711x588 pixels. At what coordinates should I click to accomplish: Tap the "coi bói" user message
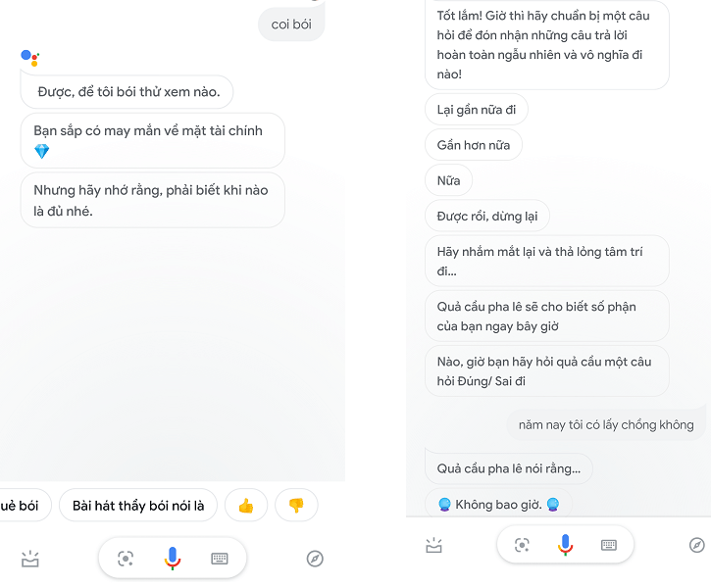[291, 24]
